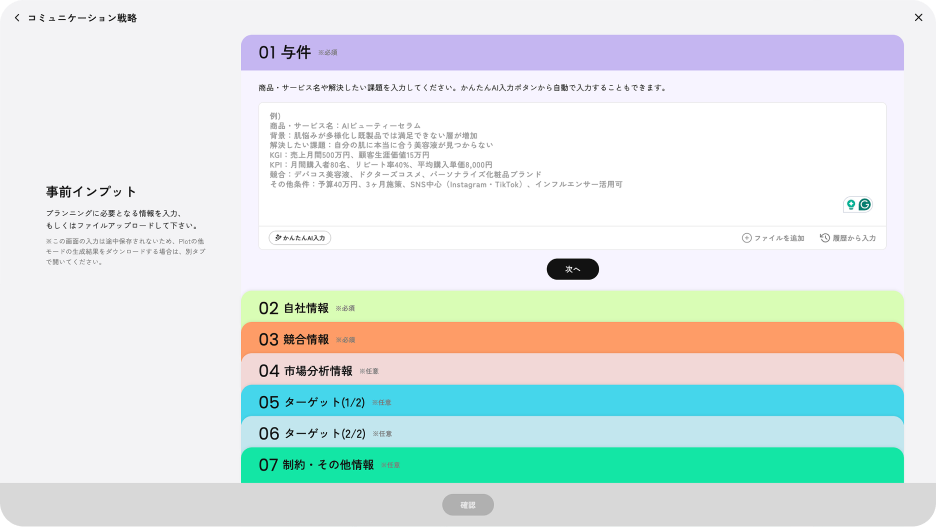Expand the 04 市場分析情報 section
Screen dimensions: 936x527
click(572, 371)
